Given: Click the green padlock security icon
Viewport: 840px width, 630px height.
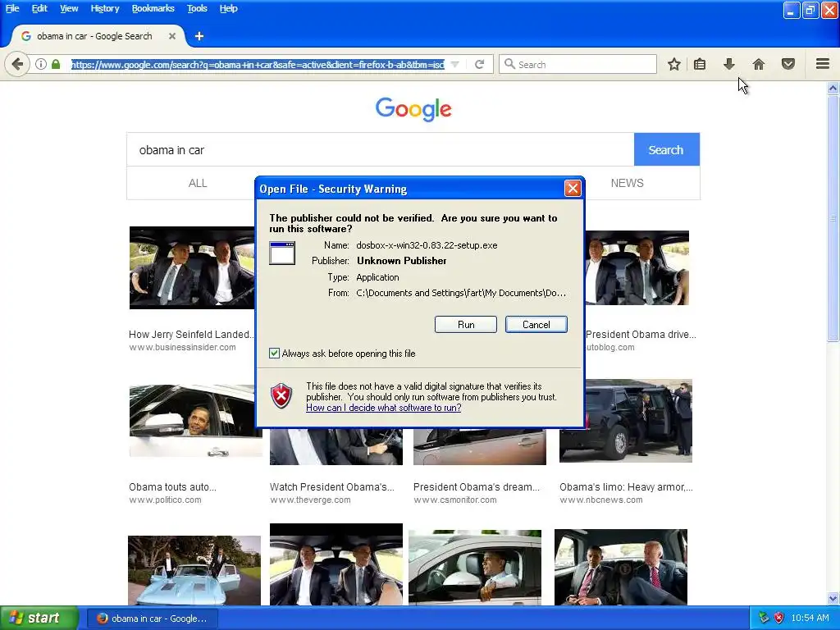Looking at the screenshot, I should pyautogui.click(x=56, y=64).
